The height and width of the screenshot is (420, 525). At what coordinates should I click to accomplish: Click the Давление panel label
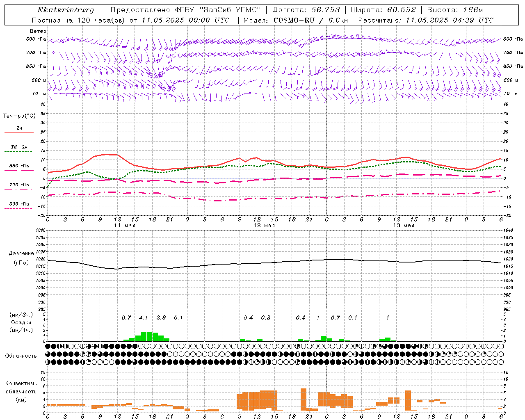point(21,253)
